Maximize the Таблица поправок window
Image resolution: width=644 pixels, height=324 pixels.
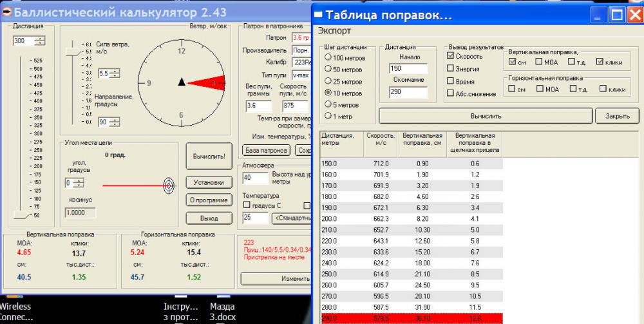coord(616,15)
